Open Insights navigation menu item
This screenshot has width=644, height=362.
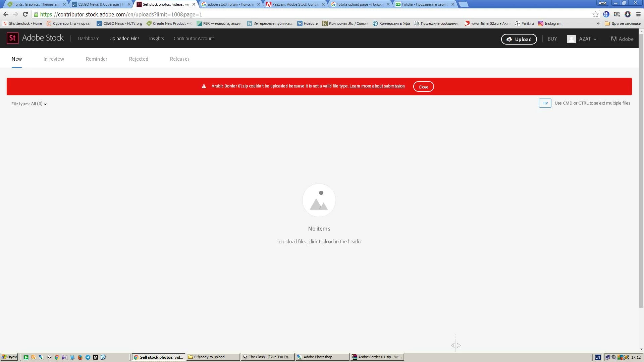(x=156, y=39)
